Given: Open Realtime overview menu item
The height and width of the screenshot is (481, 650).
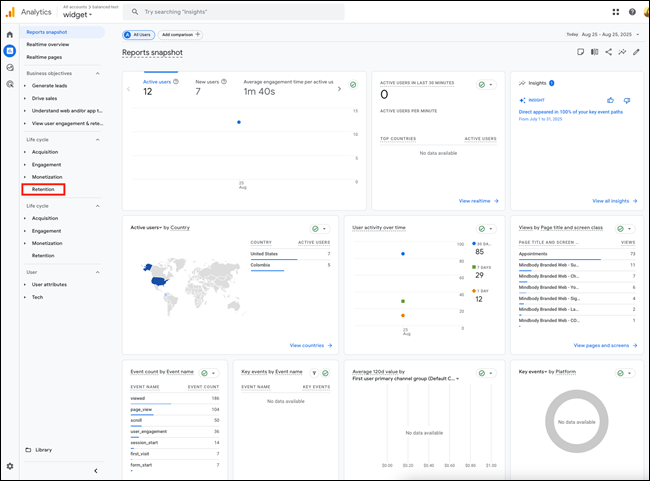Looking at the screenshot, I should [x=48, y=44].
